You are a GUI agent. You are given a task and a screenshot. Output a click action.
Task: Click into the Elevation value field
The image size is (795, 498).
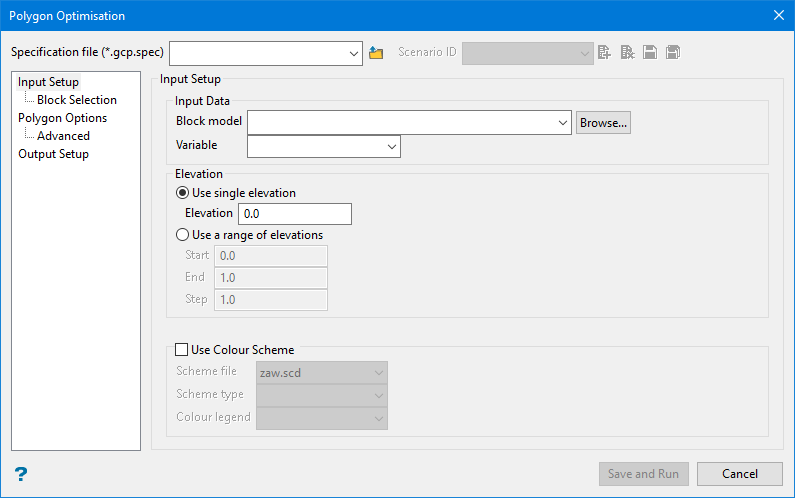[294, 214]
